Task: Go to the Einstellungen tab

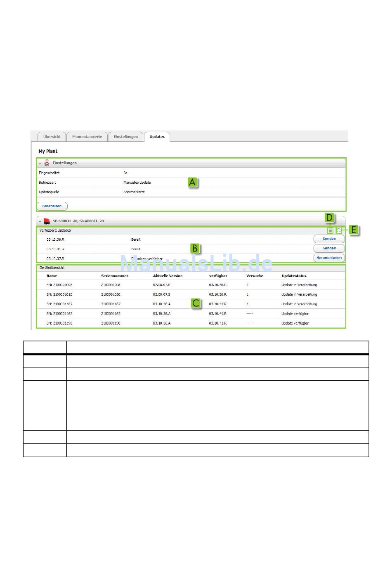Action: coord(126,137)
